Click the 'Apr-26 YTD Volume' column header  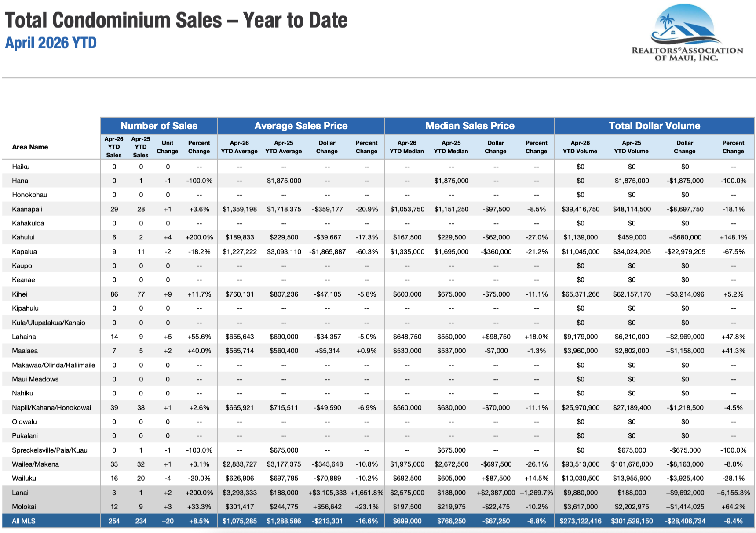[580, 147]
